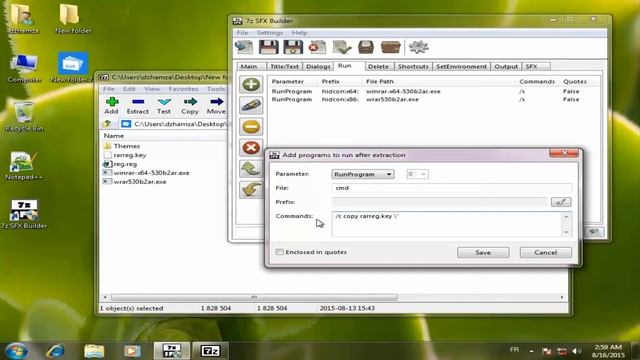Click the pencil Edit entry icon in SFX Builder
The image size is (640, 360).
point(251,106)
